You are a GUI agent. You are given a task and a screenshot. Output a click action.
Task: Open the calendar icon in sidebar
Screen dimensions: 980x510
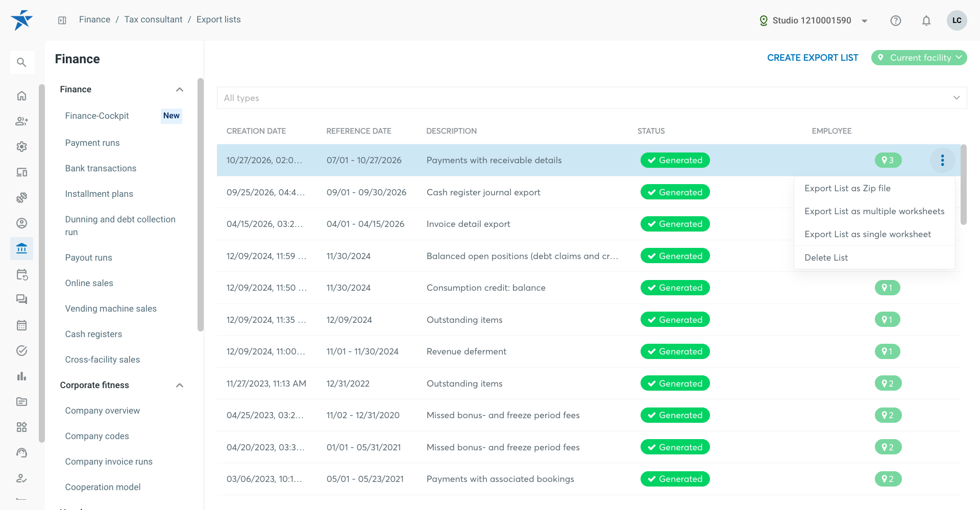pyautogui.click(x=21, y=325)
